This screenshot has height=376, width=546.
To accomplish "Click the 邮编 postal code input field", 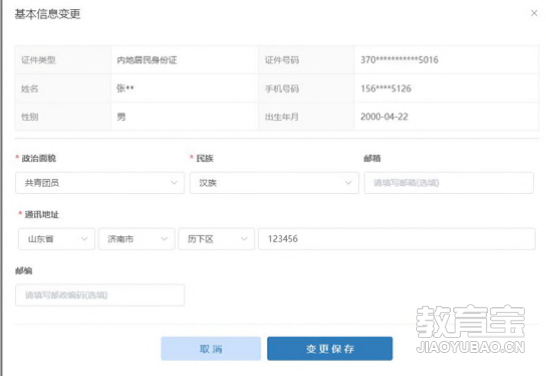I will click(100, 295).
